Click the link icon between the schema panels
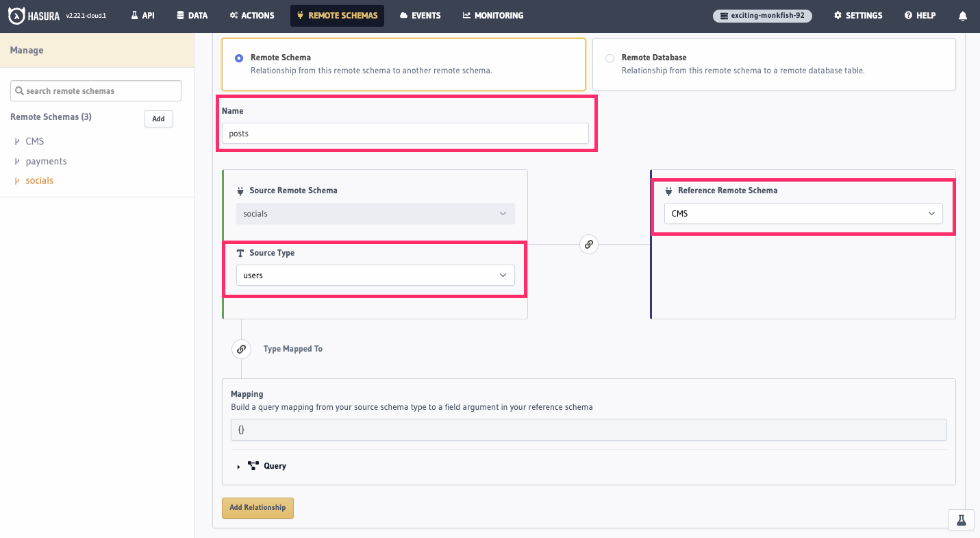This screenshot has height=538, width=980. tap(588, 244)
